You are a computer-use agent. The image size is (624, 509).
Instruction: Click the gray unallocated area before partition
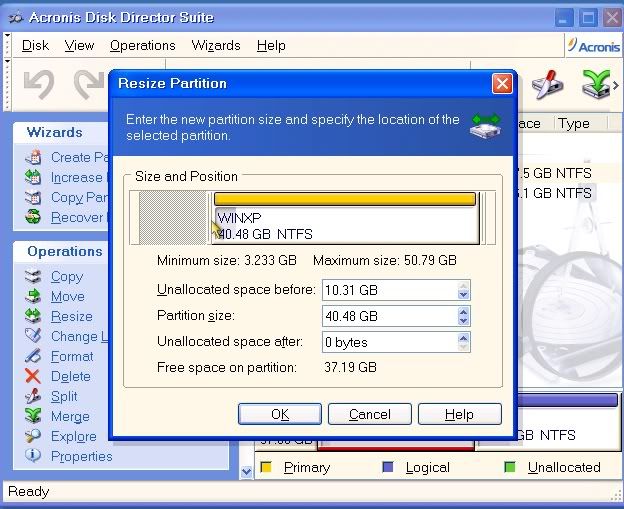173,218
